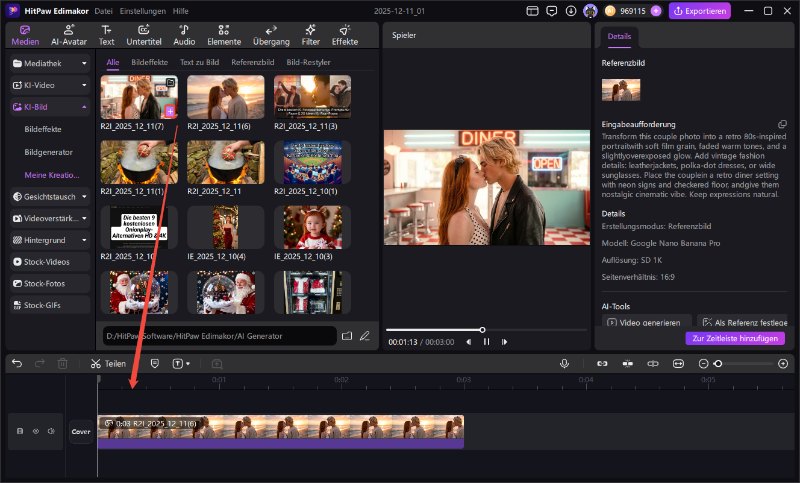Switch to the Bildeffekte filter tab
Image resolution: width=800 pixels, height=483 pixels.
click(x=150, y=62)
